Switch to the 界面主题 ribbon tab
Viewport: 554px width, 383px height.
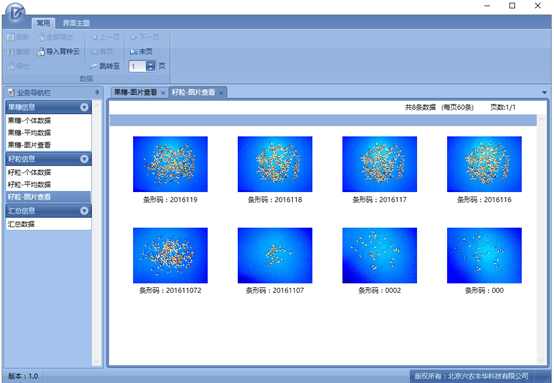(76, 23)
